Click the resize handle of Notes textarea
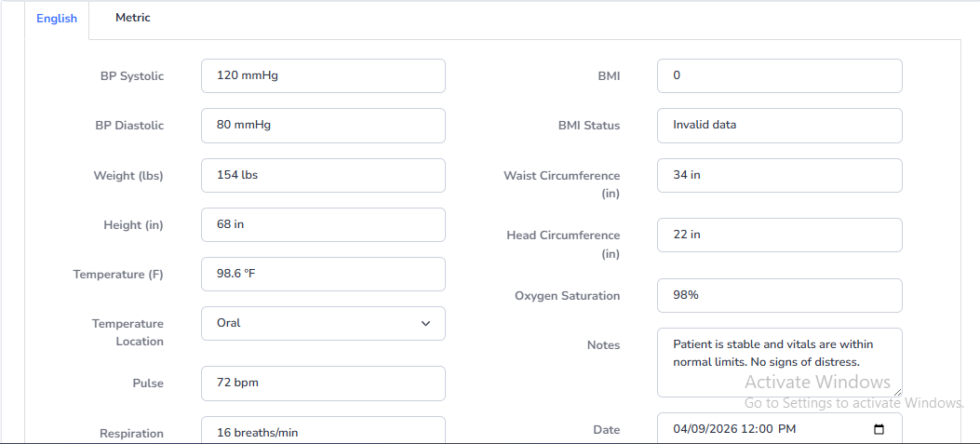980x444 pixels. [x=898, y=393]
